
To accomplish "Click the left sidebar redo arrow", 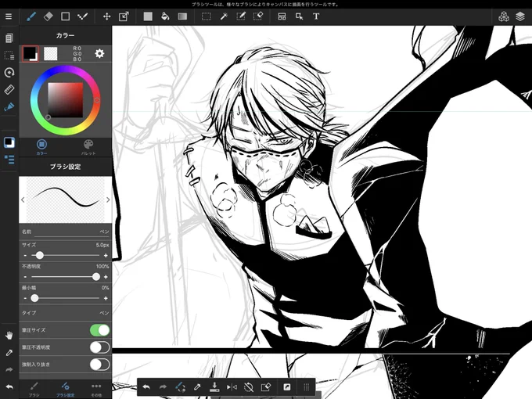I will tap(9, 370).
